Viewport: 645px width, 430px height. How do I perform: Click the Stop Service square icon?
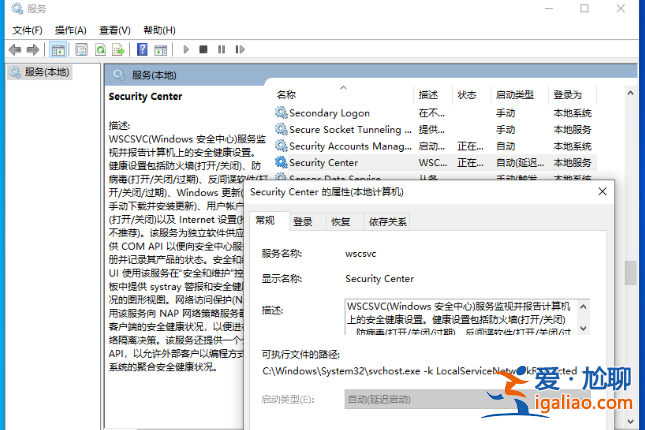point(203,49)
